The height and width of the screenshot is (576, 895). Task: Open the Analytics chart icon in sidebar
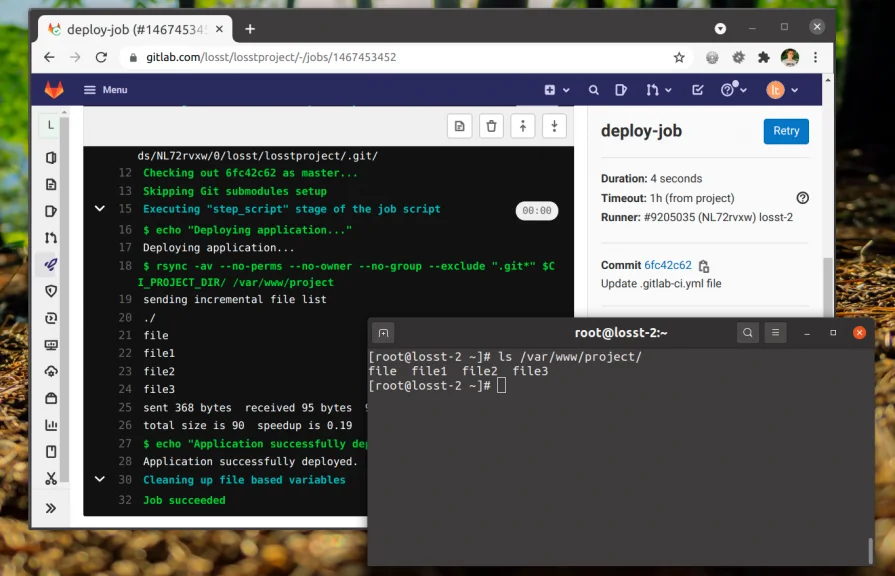51,424
